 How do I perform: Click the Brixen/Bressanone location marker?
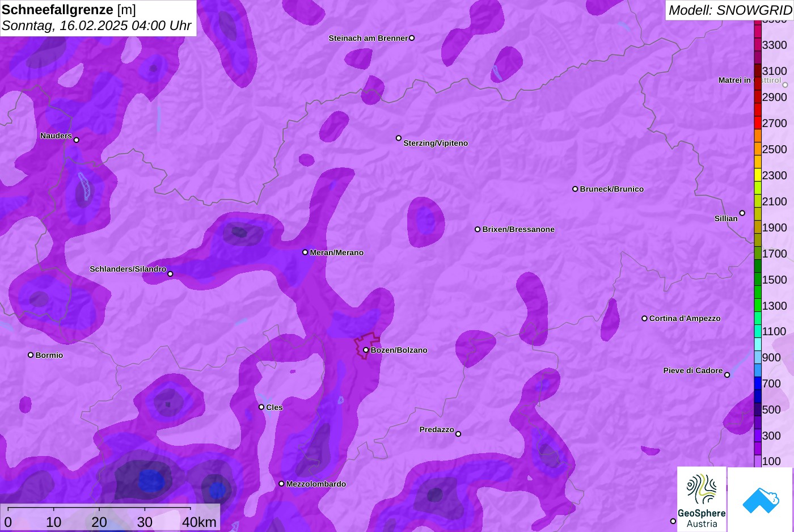tap(478, 229)
